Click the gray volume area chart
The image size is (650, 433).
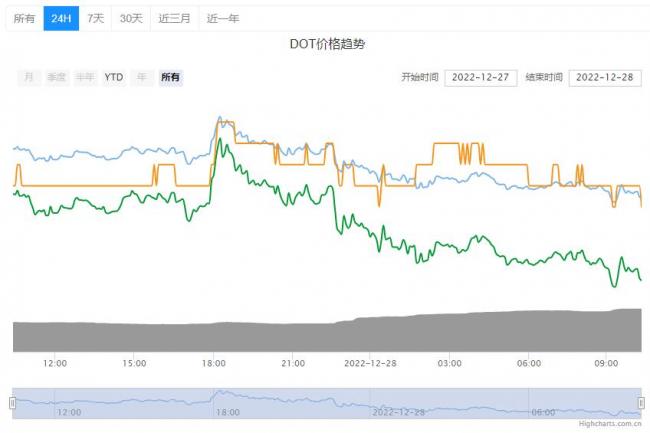[x=327, y=336]
